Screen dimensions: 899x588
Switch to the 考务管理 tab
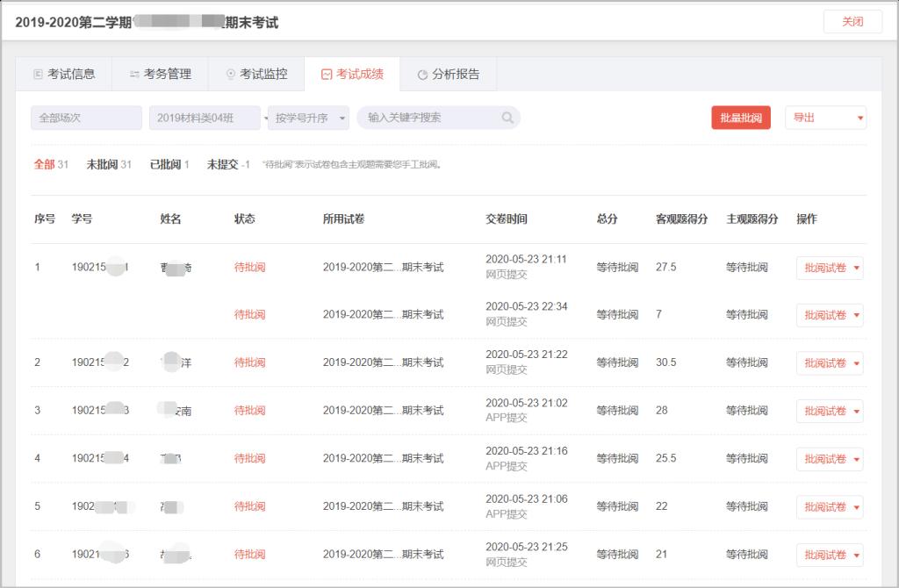click(x=160, y=75)
